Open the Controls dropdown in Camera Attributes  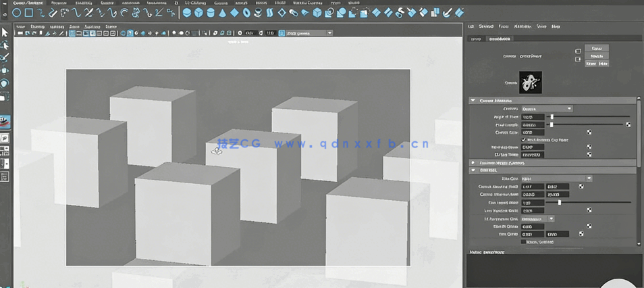pos(547,109)
